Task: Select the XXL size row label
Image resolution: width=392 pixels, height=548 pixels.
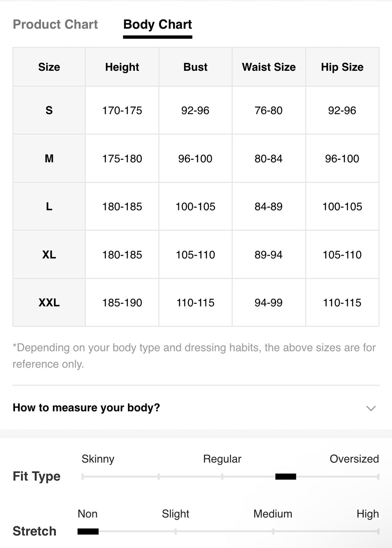Action: [x=49, y=303]
